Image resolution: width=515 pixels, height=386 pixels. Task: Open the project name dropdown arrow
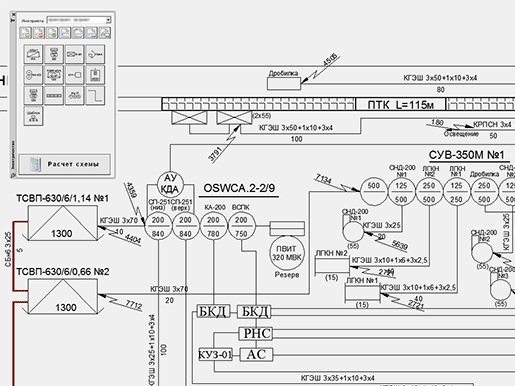click(108, 20)
